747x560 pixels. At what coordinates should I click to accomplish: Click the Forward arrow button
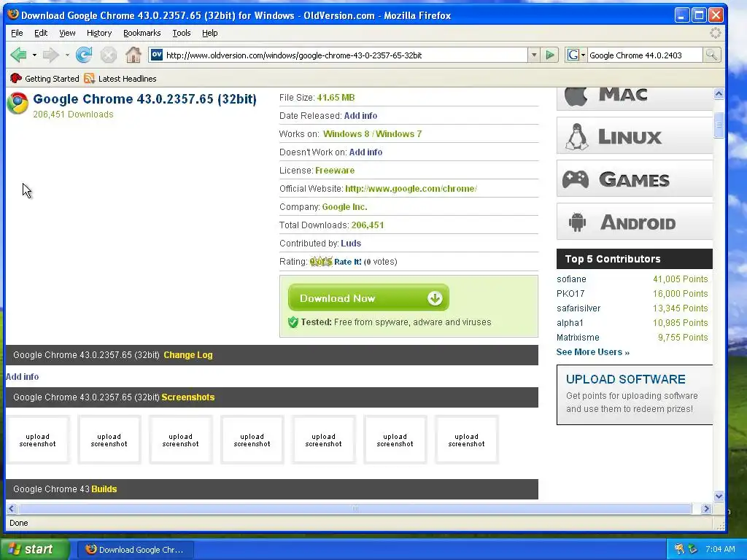(50, 55)
